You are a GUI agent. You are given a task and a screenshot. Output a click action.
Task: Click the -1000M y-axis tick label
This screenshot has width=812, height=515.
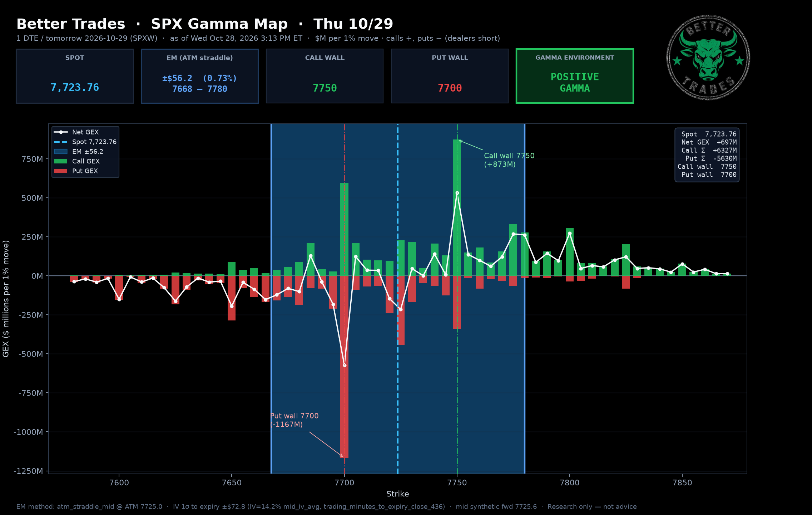tap(28, 432)
